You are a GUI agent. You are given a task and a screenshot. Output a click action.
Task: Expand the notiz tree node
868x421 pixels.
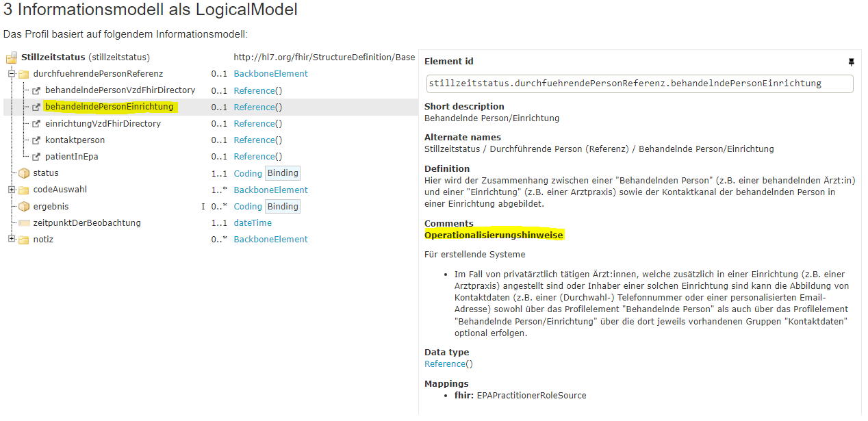pos(12,239)
